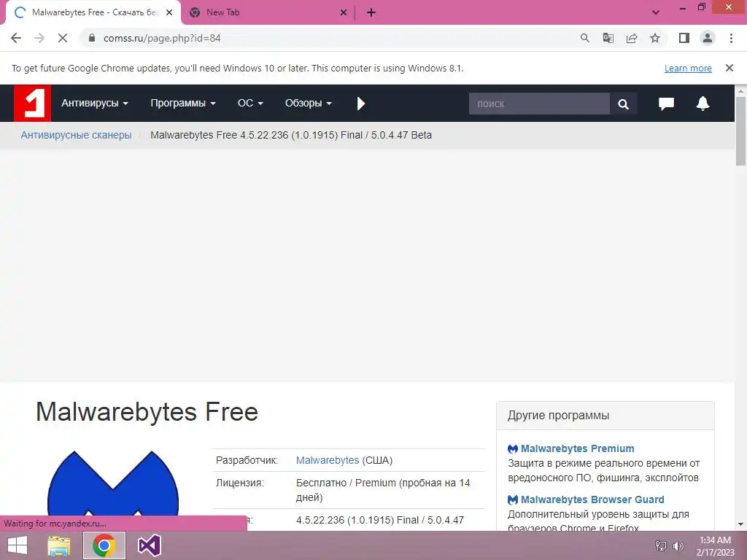
Task: Click the Лицензия: label
Action: [239, 483]
